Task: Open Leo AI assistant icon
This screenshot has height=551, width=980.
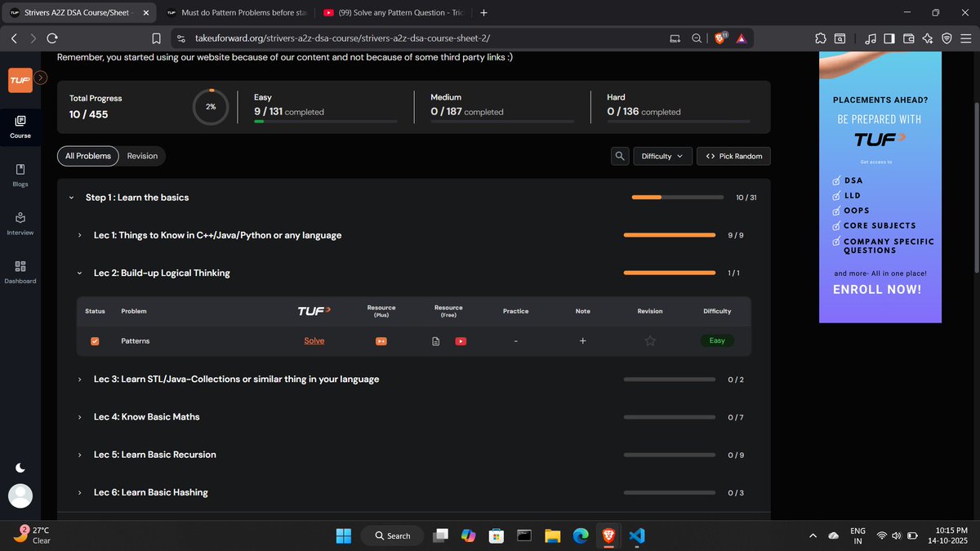Action: click(928, 38)
